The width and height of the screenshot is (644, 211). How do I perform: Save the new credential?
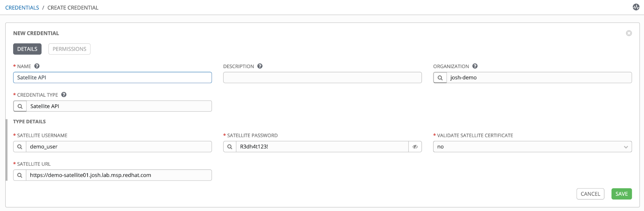point(621,194)
